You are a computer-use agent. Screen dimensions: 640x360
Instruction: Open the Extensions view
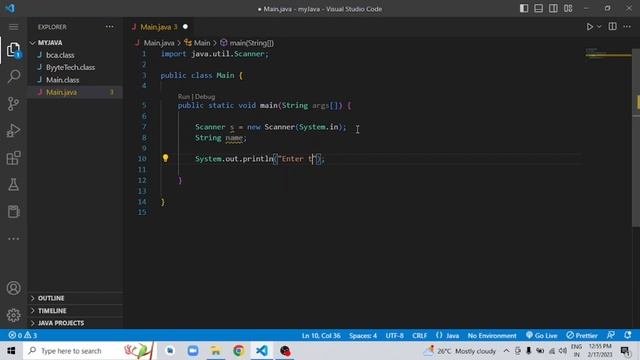click(x=13, y=158)
